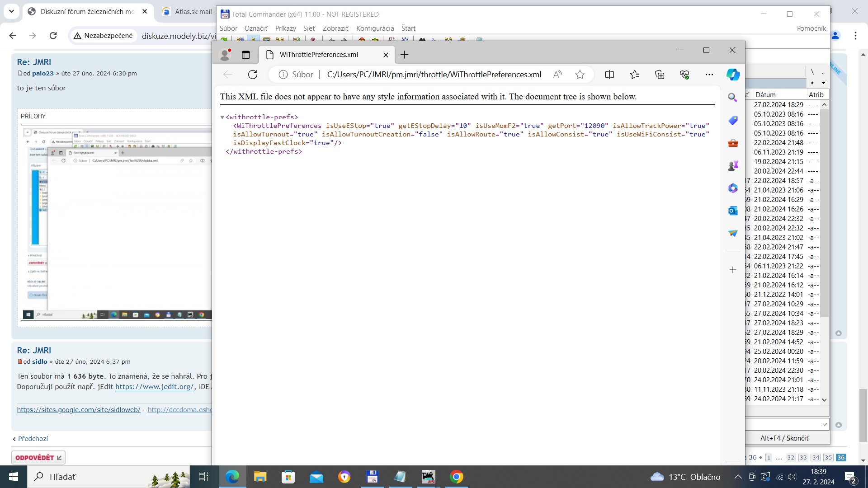
Task: Click the ODPOVĚDĚT reply button
Action: click(38, 458)
